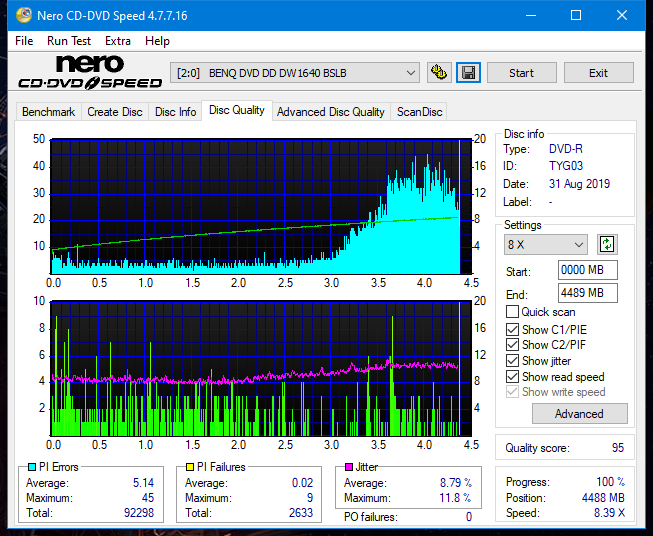
Task: Select the Disc Quality tab
Action: (x=237, y=110)
